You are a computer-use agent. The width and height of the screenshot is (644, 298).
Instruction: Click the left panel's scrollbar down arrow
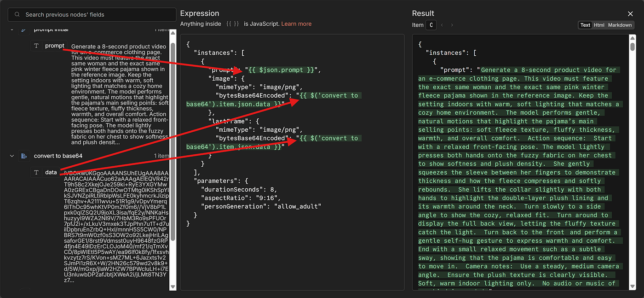coord(173,287)
